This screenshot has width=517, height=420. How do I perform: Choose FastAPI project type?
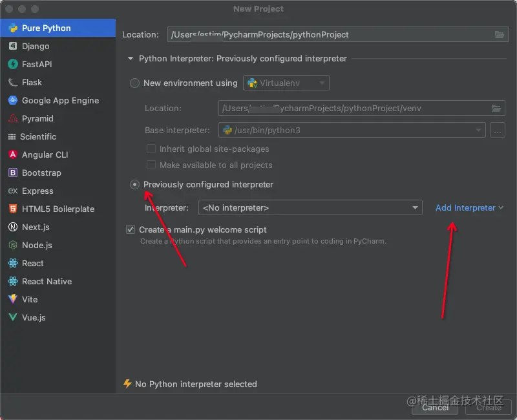58,64
